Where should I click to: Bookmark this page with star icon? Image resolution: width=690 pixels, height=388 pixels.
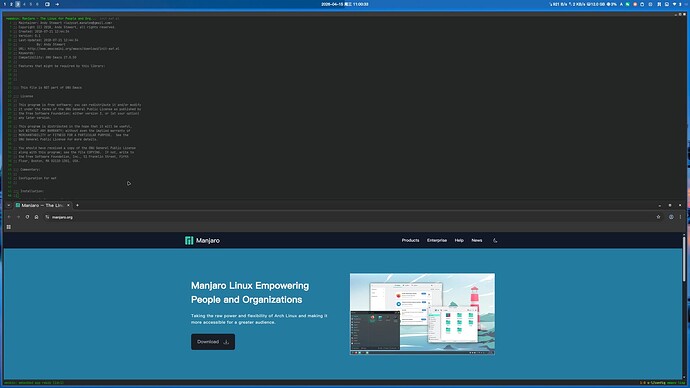(658, 217)
